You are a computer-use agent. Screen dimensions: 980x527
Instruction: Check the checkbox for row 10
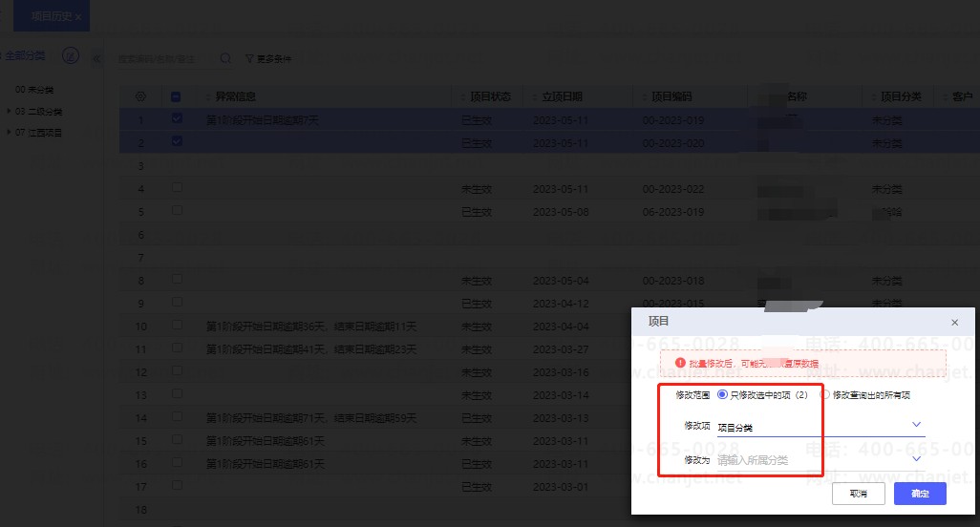pos(177,325)
